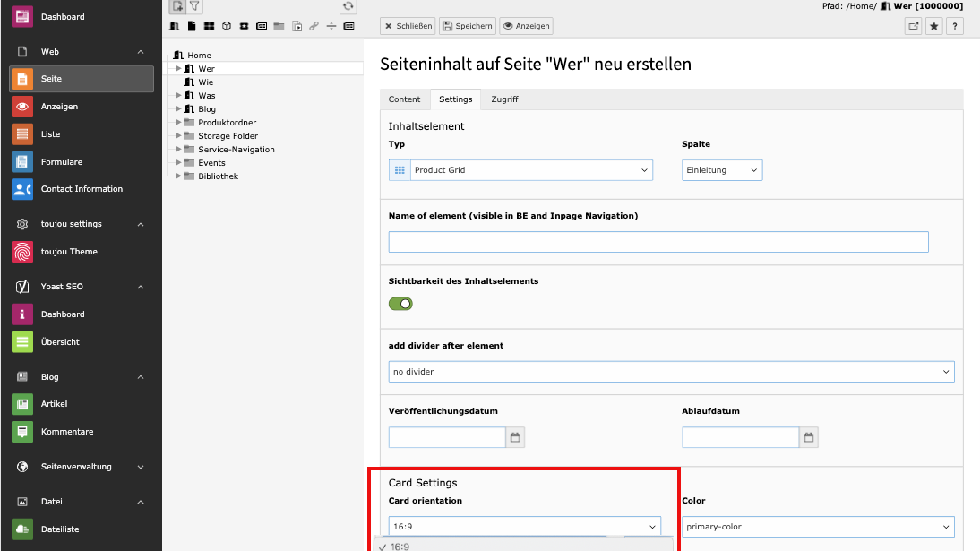Click the bookmark star icon
This screenshot has width=980, height=551.
934,26
